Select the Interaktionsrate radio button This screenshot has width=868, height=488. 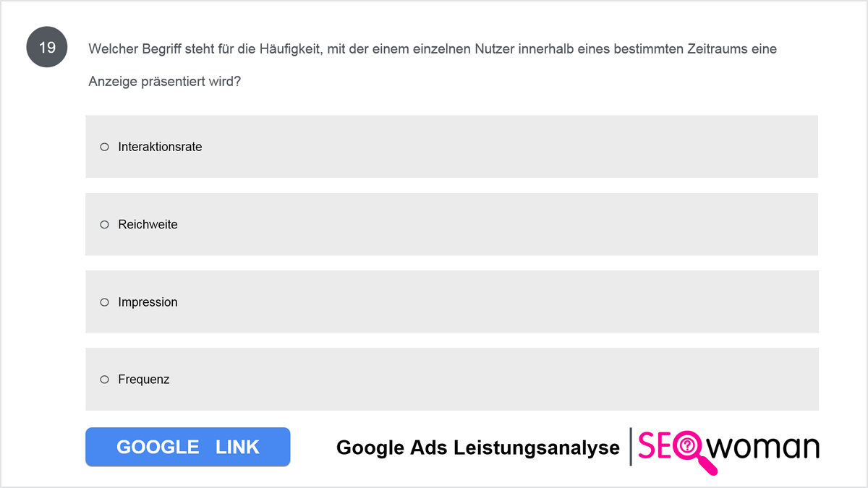tap(104, 147)
